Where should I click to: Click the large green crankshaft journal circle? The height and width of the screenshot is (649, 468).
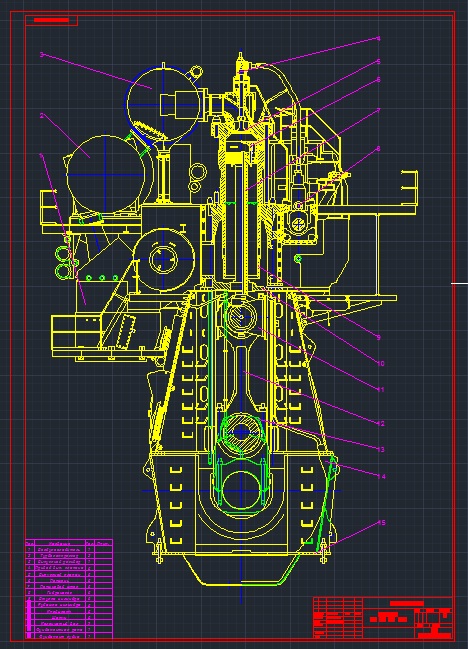click(x=241, y=491)
